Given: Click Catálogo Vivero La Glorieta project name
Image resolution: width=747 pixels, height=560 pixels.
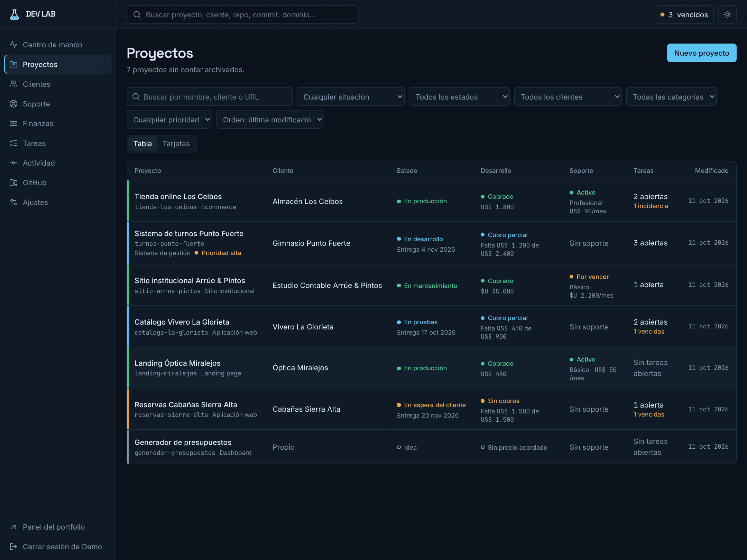Looking at the screenshot, I should (182, 322).
